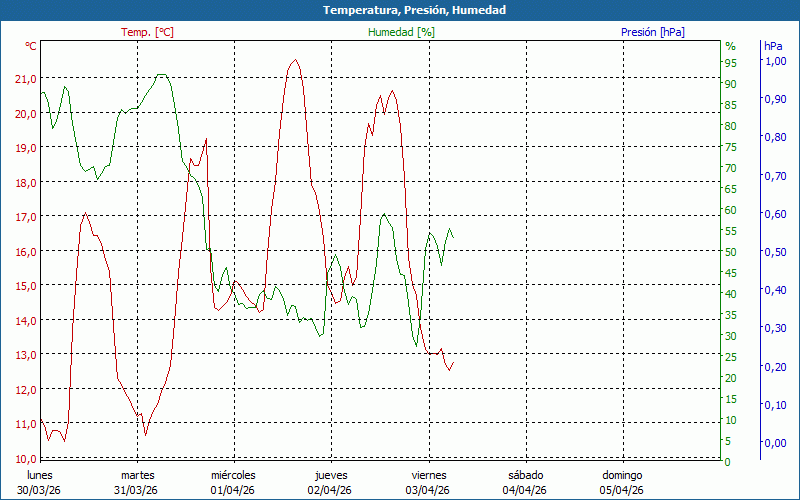Select the viernes 03/04/26 date label
Viewport: 800px width, 500px height.
point(428,482)
